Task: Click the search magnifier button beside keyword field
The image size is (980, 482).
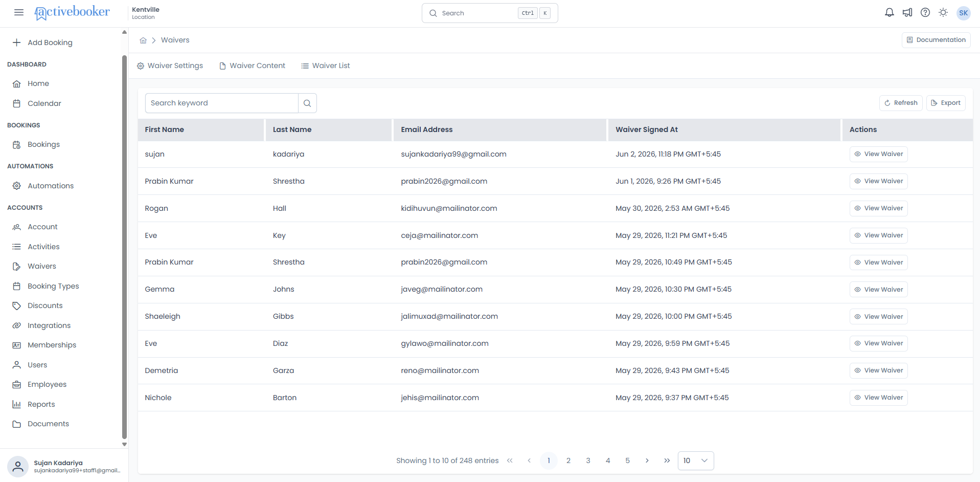Action: 307,103
